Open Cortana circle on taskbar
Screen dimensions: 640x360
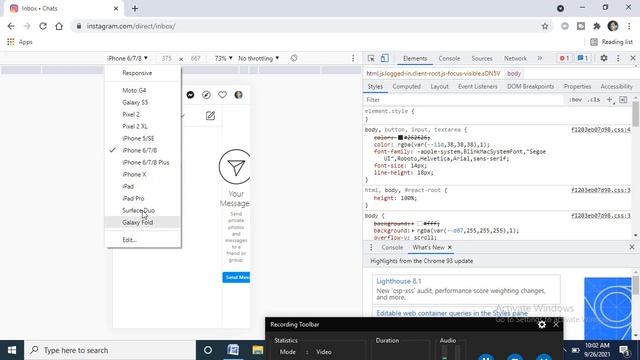pos(208,350)
